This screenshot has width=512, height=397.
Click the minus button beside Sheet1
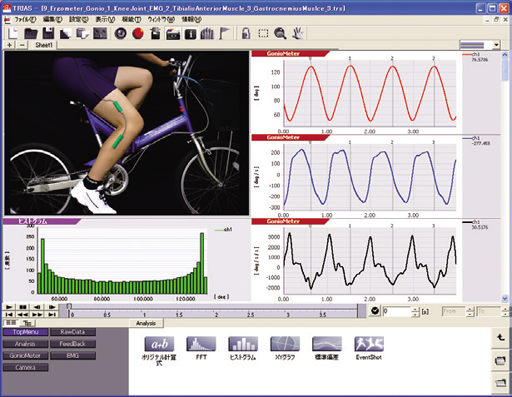pos(22,45)
